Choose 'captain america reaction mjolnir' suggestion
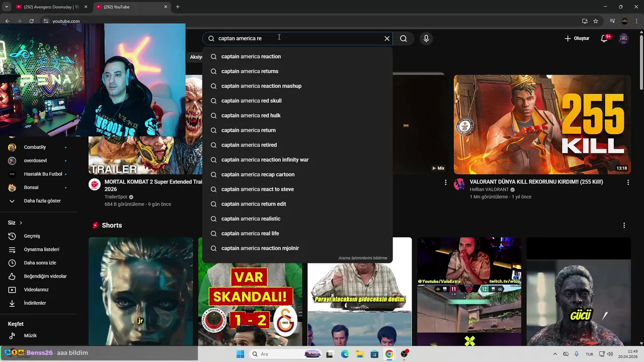Image resolution: width=644 pixels, height=362 pixels. (297, 248)
